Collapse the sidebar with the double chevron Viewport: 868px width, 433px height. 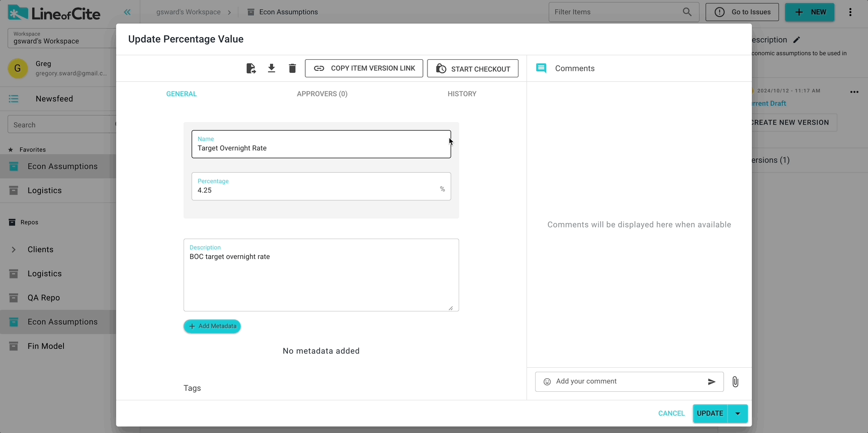pyautogui.click(x=127, y=12)
